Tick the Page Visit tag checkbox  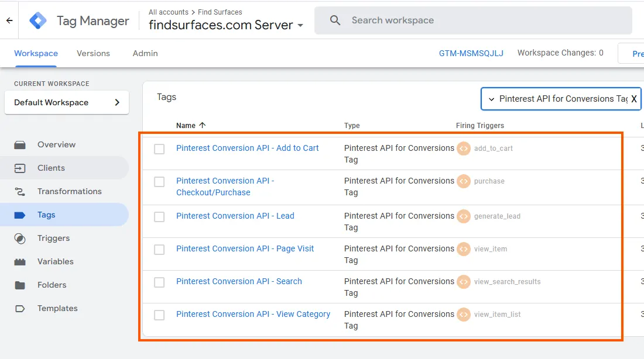tap(159, 250)
